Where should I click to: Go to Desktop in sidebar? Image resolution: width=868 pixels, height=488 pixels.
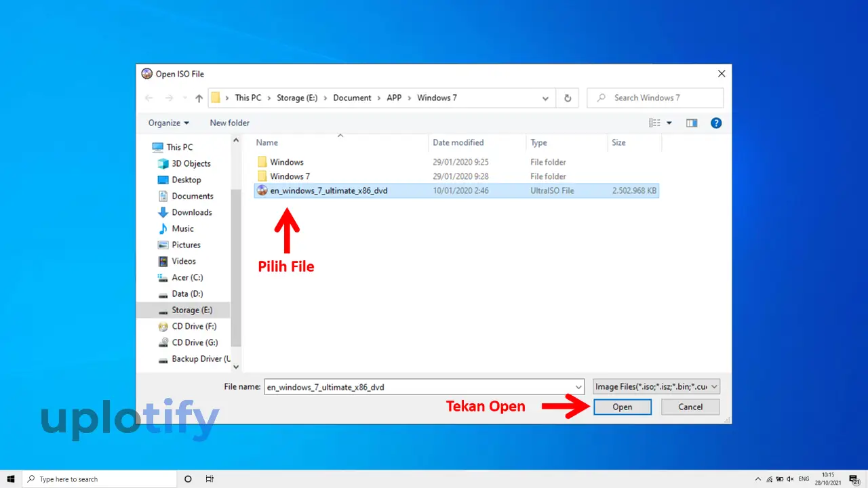(186, 180)
